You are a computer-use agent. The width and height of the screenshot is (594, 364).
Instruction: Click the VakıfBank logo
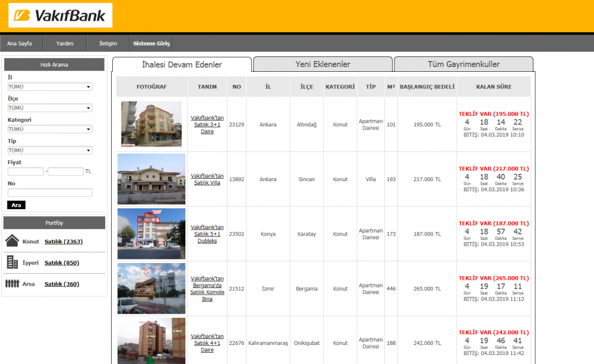tap(60, 15)
